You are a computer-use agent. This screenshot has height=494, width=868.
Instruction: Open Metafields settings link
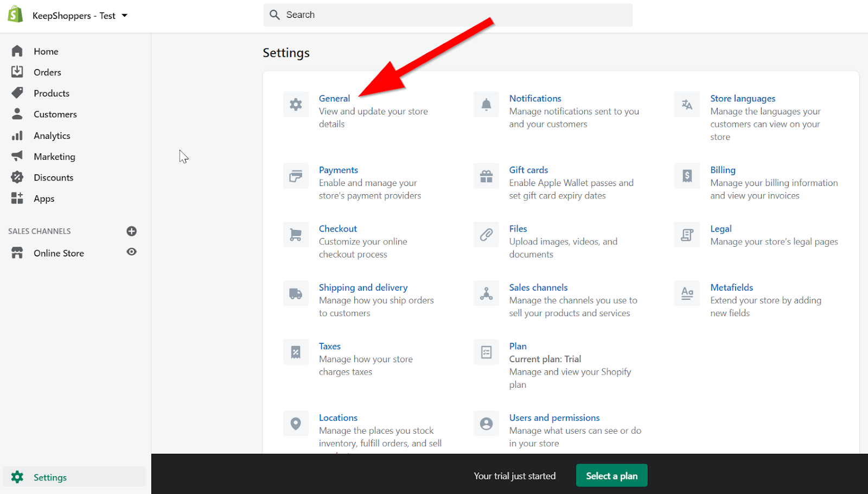[731, 287]
